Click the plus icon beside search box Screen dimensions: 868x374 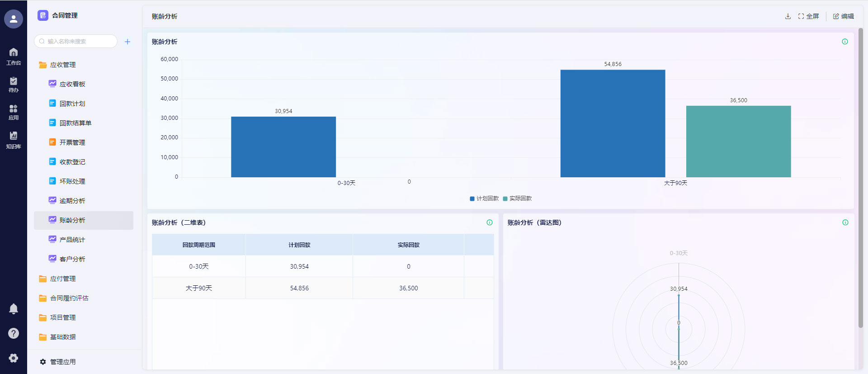pos(127,42)
